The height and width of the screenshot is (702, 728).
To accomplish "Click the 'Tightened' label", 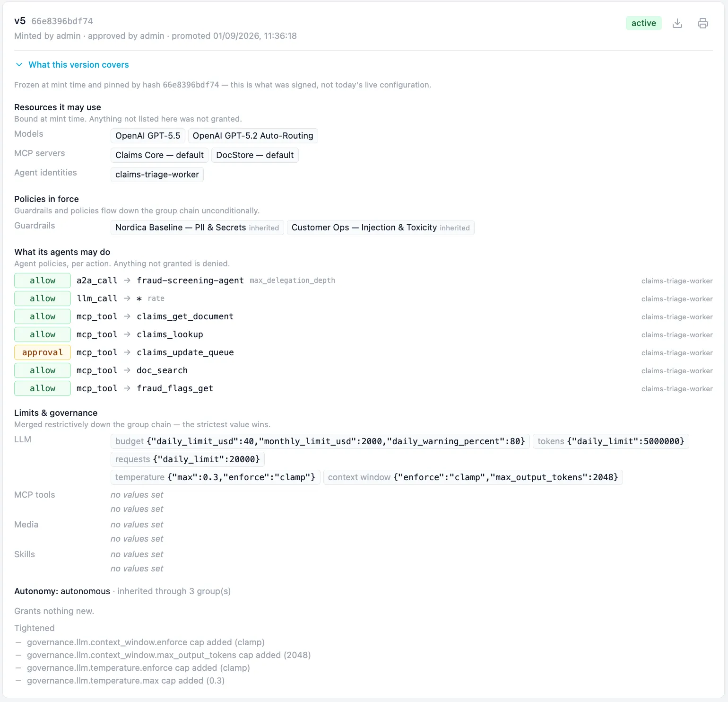I will (35, 628).
